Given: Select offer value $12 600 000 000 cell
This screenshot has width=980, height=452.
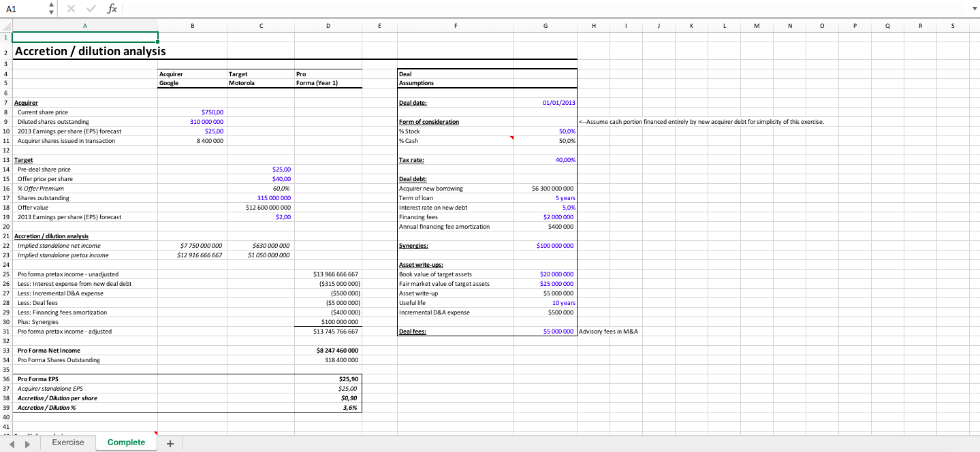Looking at the screenshot, I should pos(260,207).
